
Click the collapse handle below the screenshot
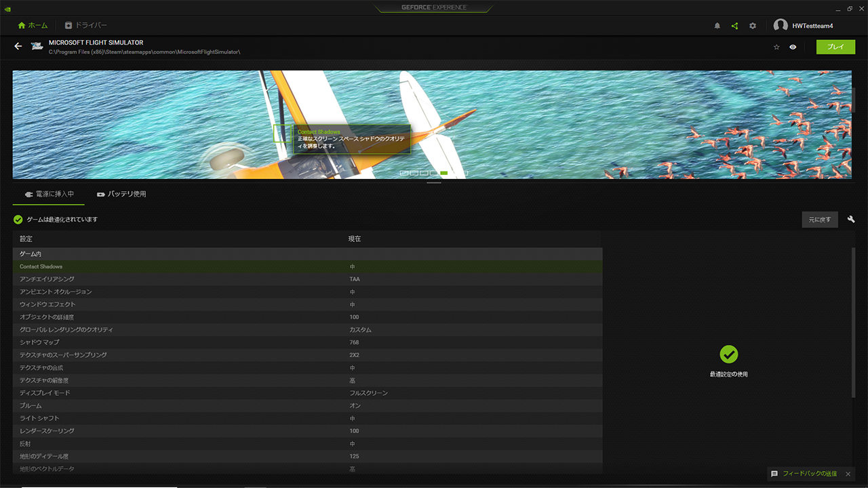coord(434,182)
